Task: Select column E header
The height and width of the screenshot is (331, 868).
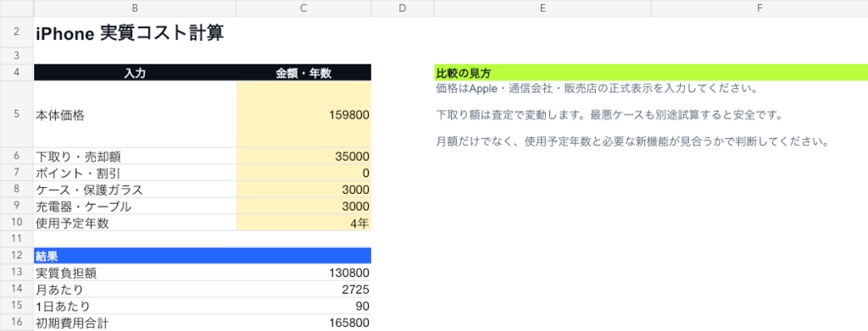Action: point(542,8)
